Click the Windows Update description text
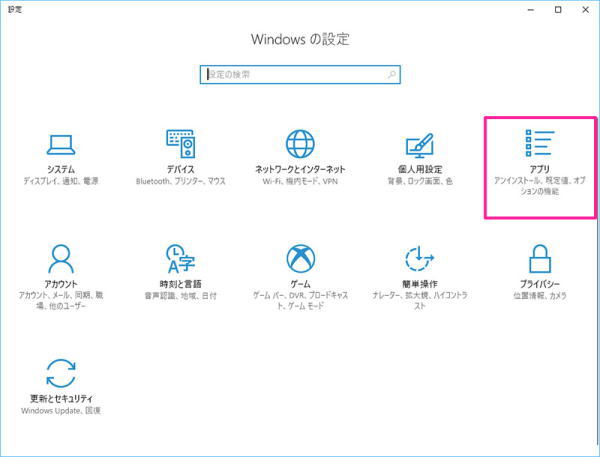Viewport: 600px width, 457px height. (x=61, y=411)
